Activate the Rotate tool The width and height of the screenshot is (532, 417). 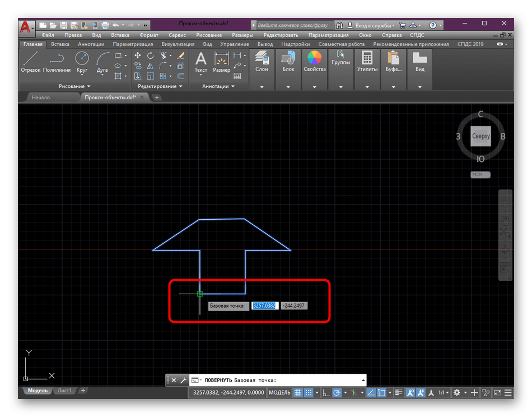pyautogui.click(x=150, y=55)
